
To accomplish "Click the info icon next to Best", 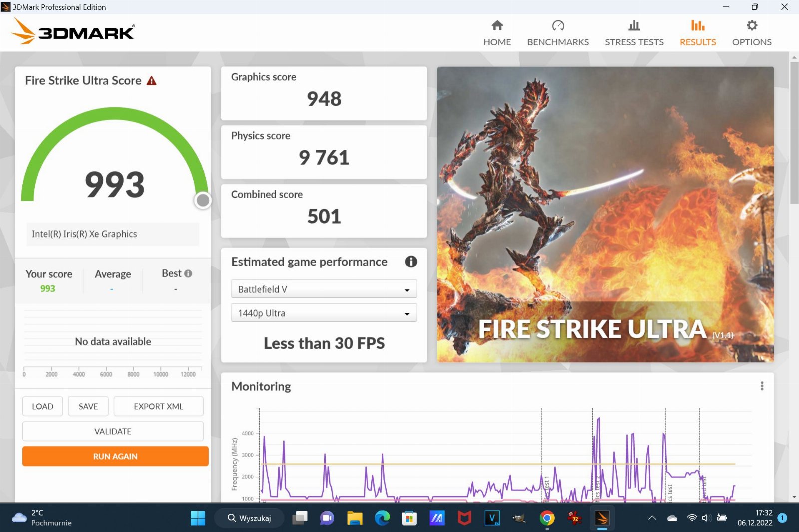I will [188, 273].
